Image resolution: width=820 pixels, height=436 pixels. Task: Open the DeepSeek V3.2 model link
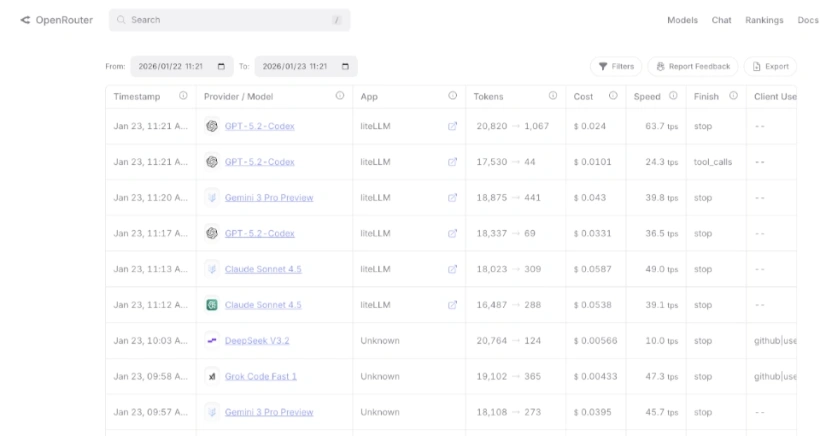tap(257, 341)
